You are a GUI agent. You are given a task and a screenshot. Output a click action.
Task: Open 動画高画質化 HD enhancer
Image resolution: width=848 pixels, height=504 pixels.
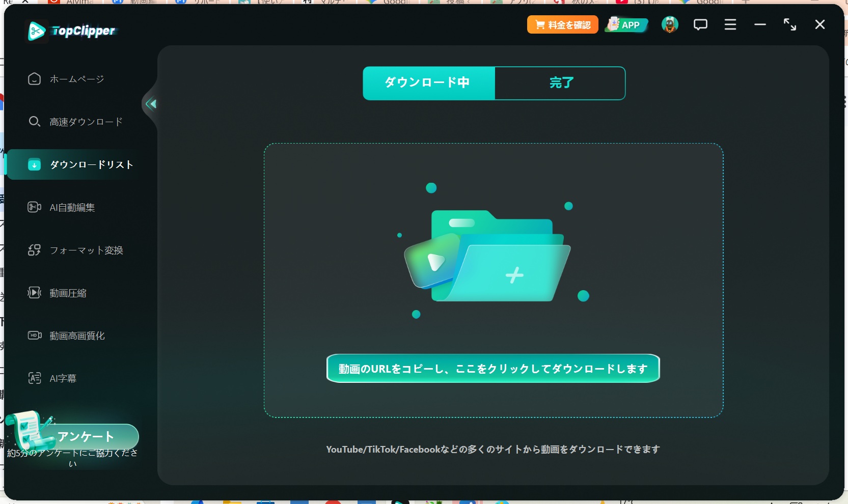click(76, 335)
